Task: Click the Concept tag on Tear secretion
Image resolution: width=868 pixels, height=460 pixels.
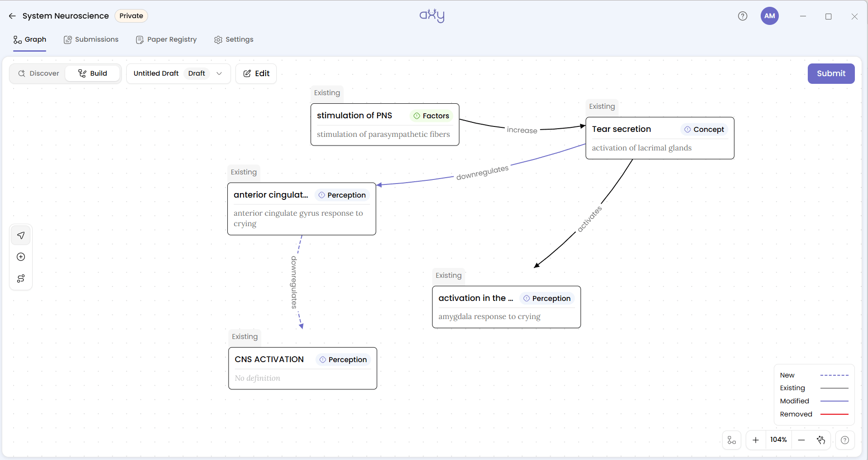Action: [x=704, y=130]
